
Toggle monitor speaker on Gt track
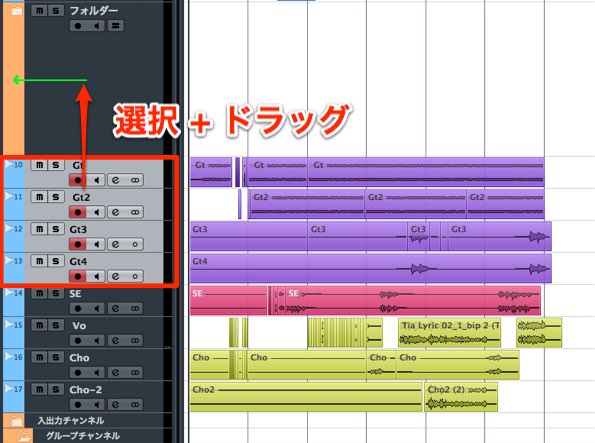96,180
